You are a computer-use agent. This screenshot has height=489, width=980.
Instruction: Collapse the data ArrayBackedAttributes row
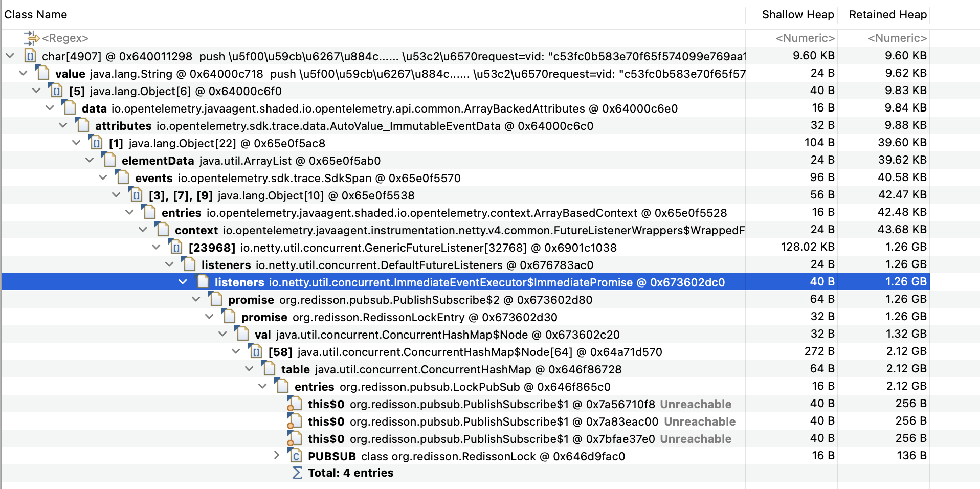click(50, 107)
